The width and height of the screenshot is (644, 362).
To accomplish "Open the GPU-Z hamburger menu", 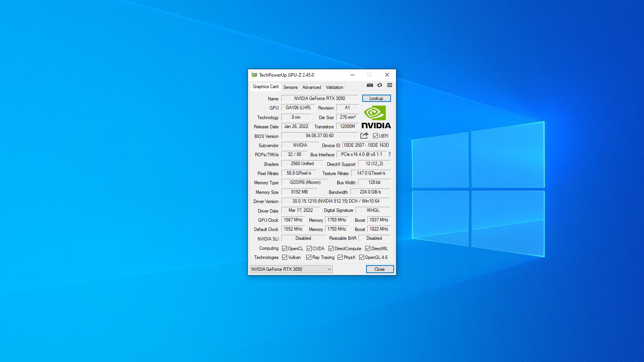I will [389, 85].
